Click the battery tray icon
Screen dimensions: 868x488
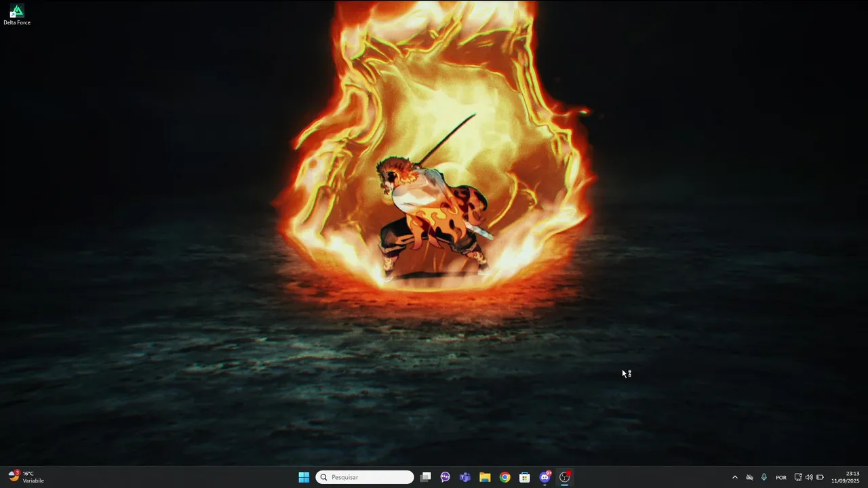coord(820,477)
